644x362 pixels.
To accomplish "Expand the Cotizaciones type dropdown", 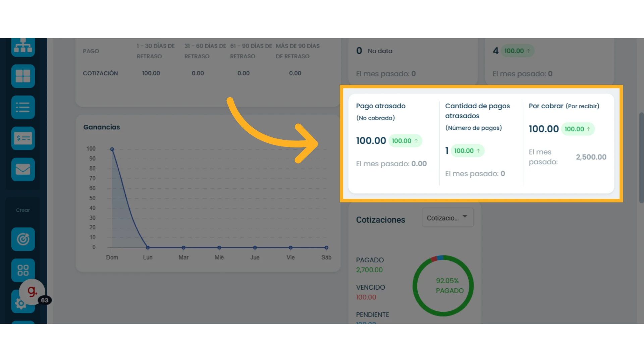I will 447,218.
